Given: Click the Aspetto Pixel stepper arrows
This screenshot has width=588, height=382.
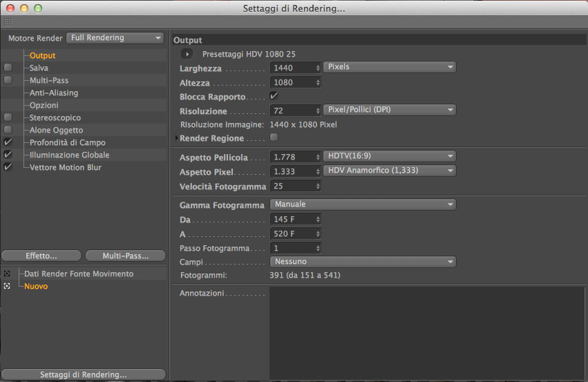Looking at the screenshot, I should [318, 171].
